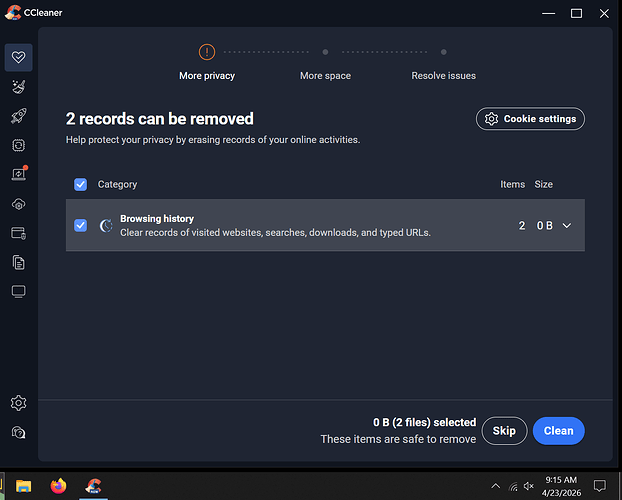Open help and support chat icon
Screen dimensions: 622x500
click(x=19, y=432)
